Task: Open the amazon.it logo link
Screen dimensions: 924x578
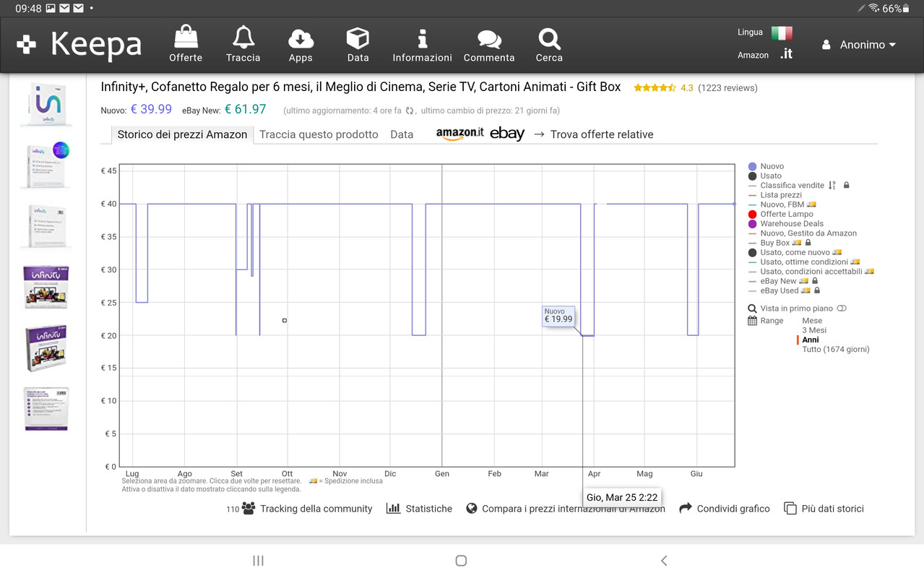Action: pos(459,134)
